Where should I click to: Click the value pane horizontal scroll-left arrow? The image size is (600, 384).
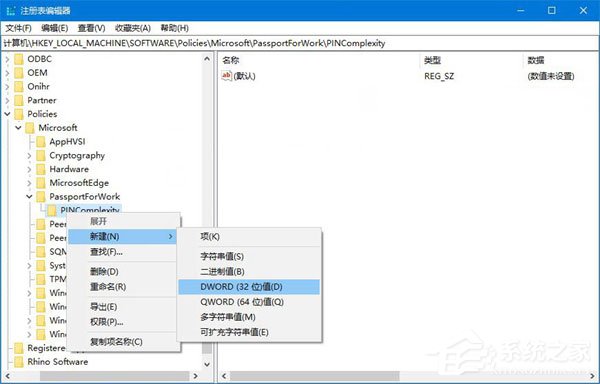pos(224,376)
